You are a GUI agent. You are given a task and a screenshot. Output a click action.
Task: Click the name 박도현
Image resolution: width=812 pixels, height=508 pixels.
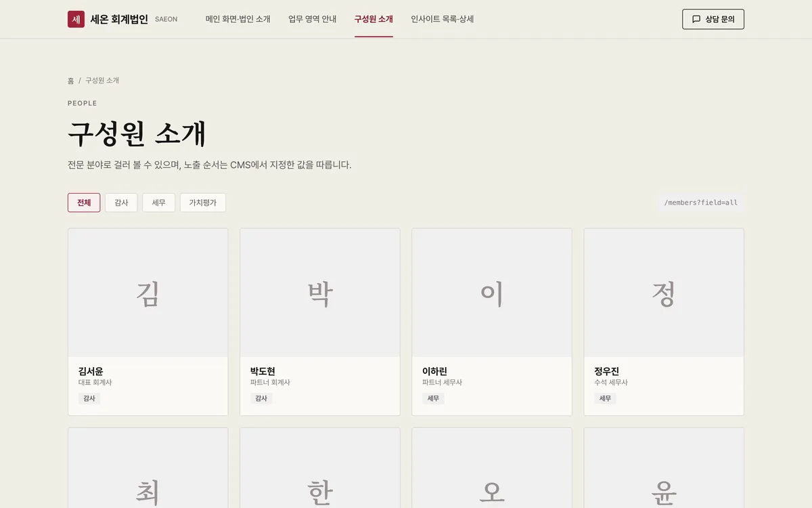coord(263,371)
